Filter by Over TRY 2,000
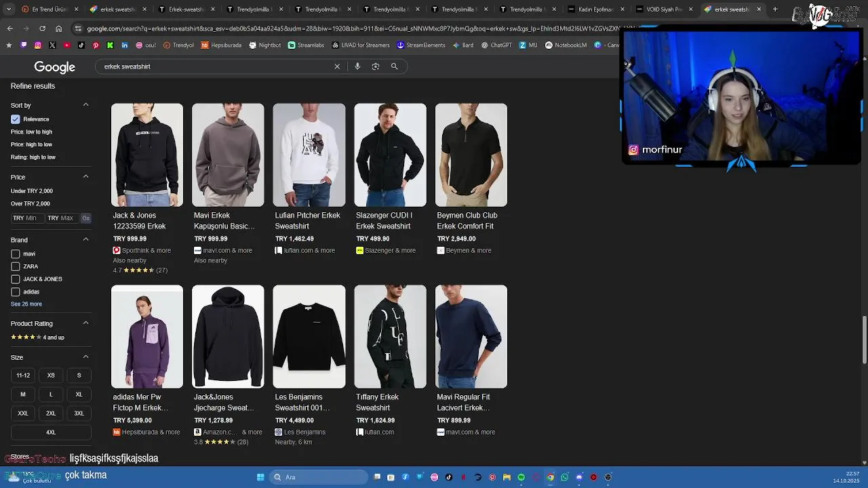The height and width of the screenshot is (488, 868). click(31, 203)
